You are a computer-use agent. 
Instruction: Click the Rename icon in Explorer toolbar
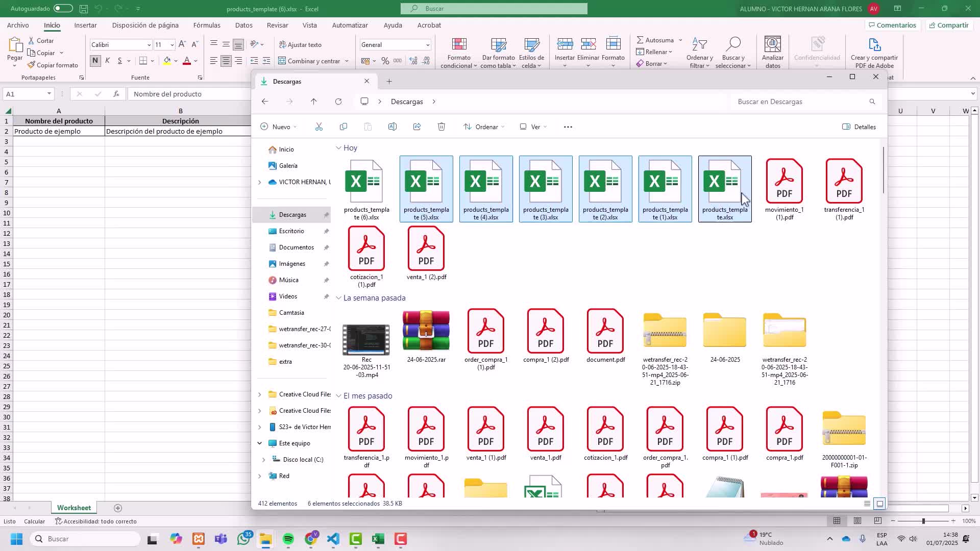[x=393, y=127]
